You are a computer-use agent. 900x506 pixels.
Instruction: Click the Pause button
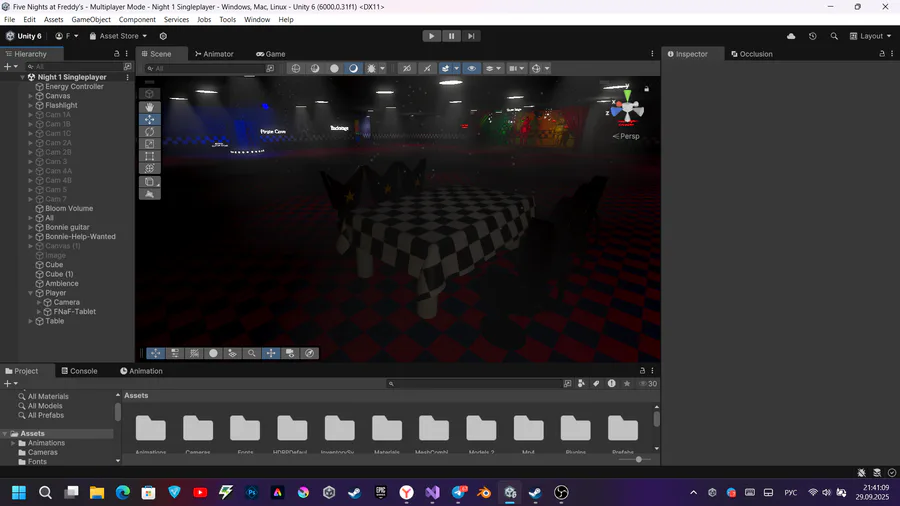tap(451, 36)
